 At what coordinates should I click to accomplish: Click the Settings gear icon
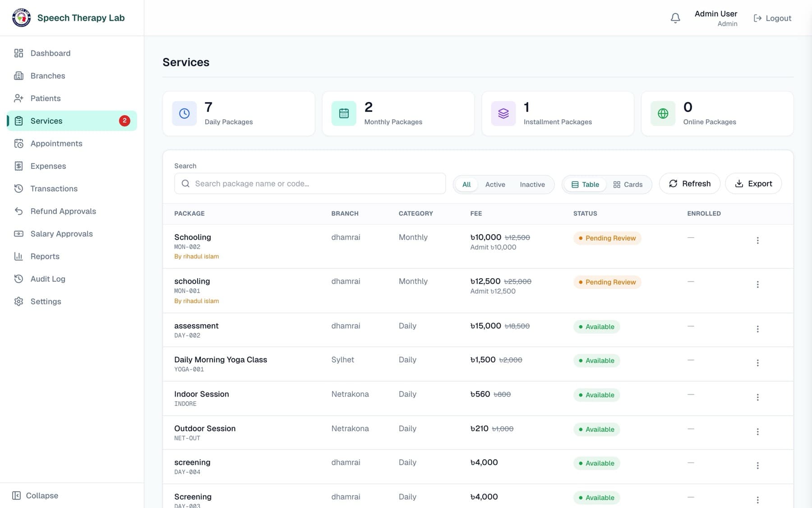[18, 302]
